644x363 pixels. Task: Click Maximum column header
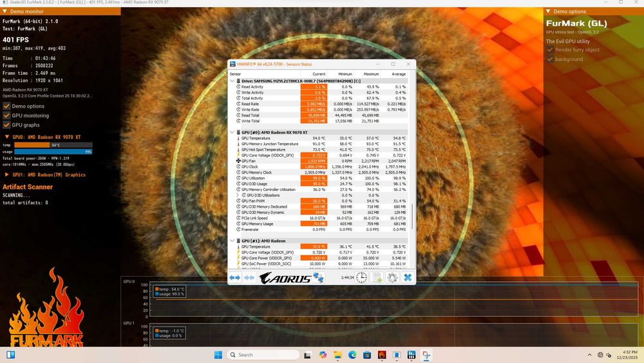(x=372, y=74)
